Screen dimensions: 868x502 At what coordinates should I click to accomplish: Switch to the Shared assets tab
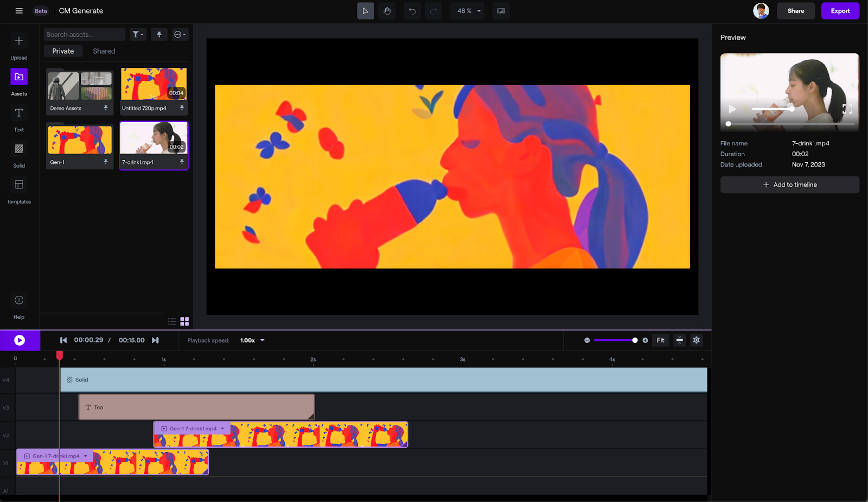tap(103, 50)
